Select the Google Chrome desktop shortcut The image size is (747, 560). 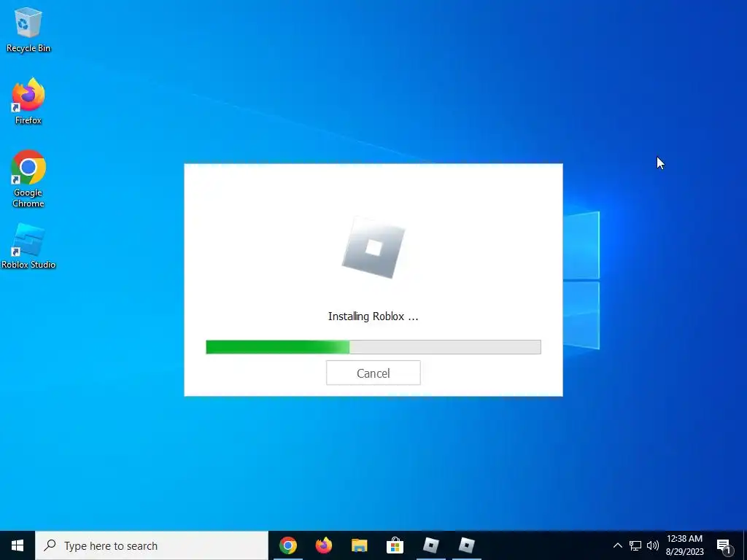click(x=28, y=179)
